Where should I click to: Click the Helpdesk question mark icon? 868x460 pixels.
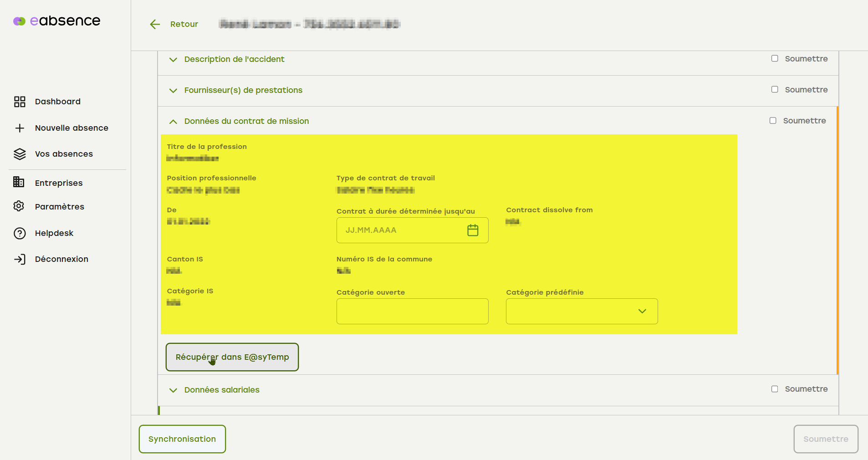pyautogui.click(x=20, y=233)
